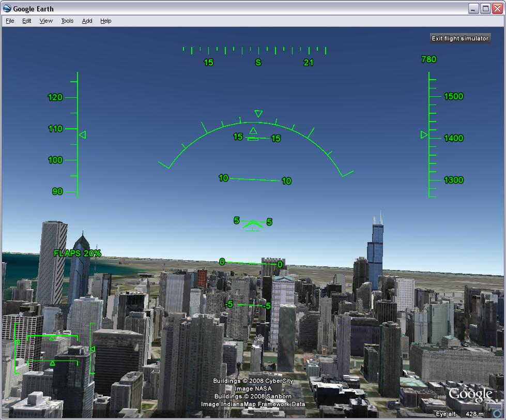Open the Help menu

coord(106,21)
